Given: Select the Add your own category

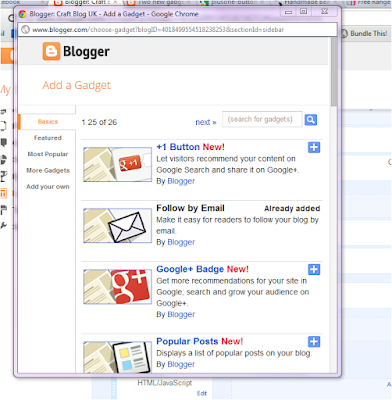Looking at the screenshot, I should [48, 187].
